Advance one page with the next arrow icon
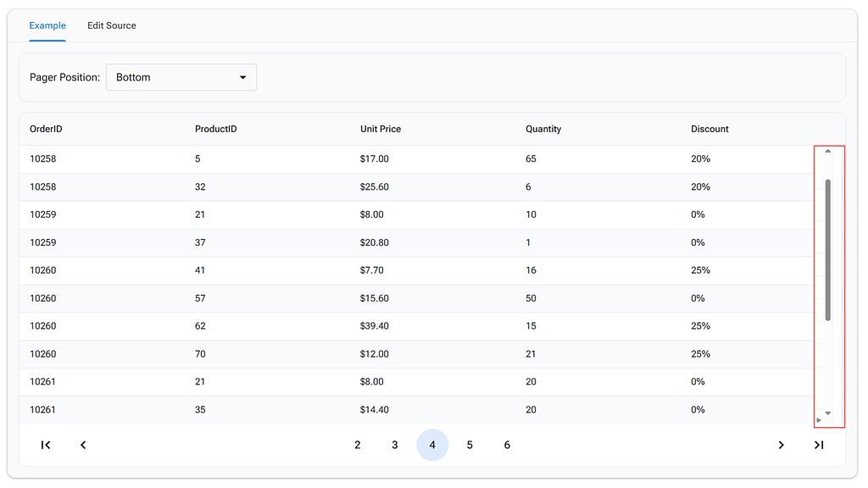Screen dimensions: 868x488 pyautogui.click(x=781, y=445)
